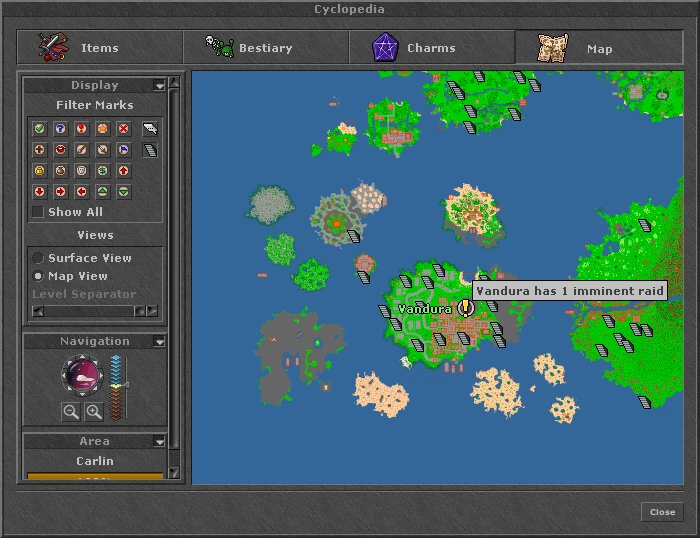Filter by the brown bag mark

click(x=60, y=171)
